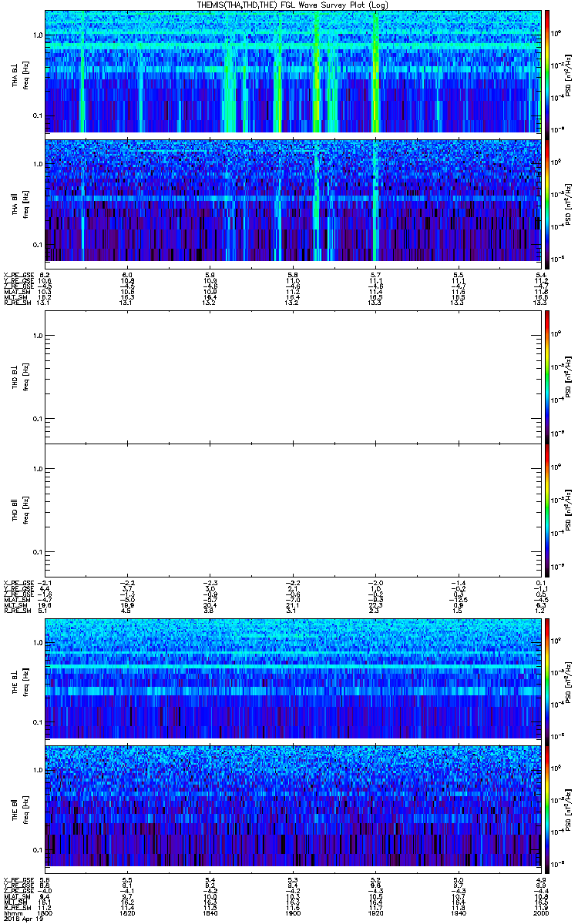This screenshot has height=924, width=578.
Task: Click the PSD color bar beside THD B-parallel panel
Action: 548,510
